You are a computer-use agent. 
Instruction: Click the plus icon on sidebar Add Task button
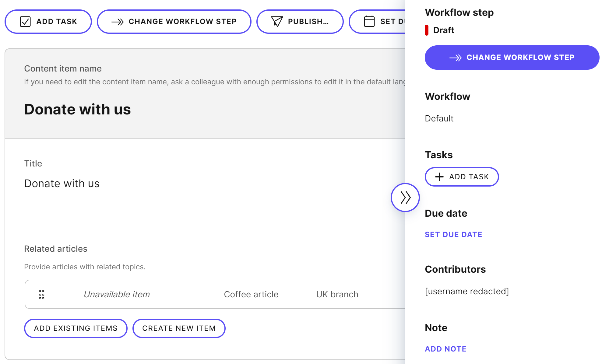click(x=439, y=177)
